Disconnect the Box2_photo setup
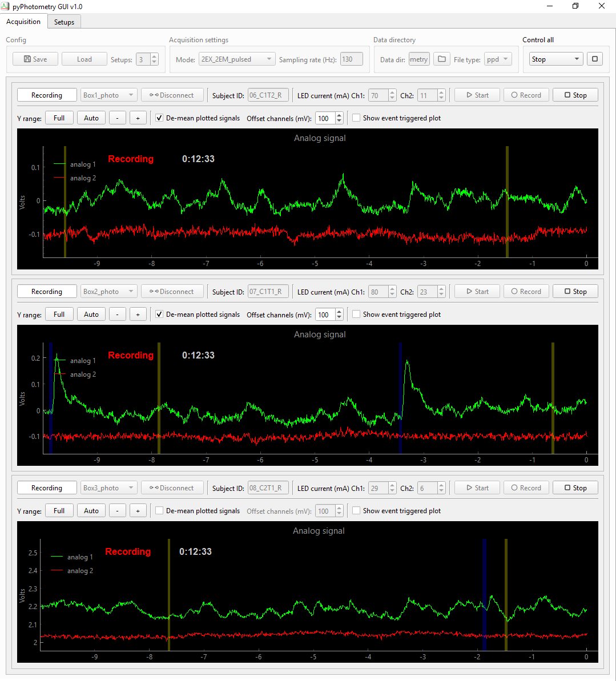The height and width of the screenshot is (681, 616). click(x=172, y=292)
